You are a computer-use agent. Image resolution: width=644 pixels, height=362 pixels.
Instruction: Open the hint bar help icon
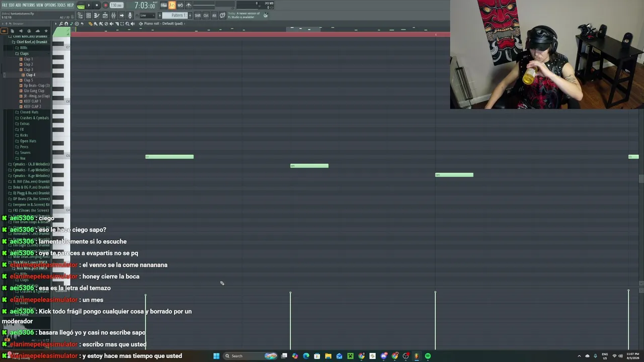(x=222, y=16)
